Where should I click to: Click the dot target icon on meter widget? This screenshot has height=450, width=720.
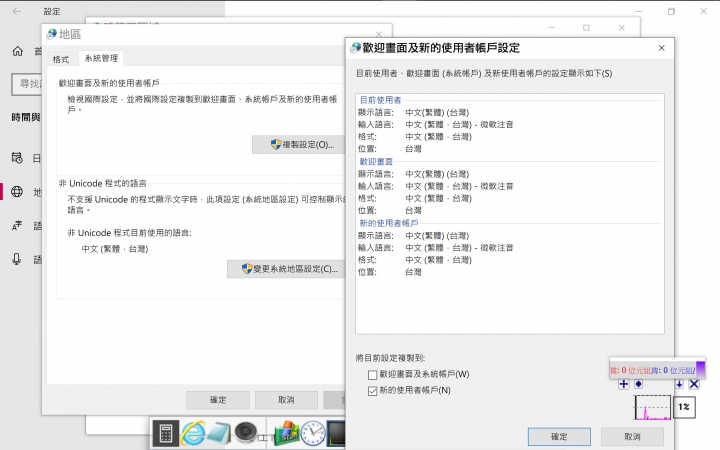tap(639, 384)
